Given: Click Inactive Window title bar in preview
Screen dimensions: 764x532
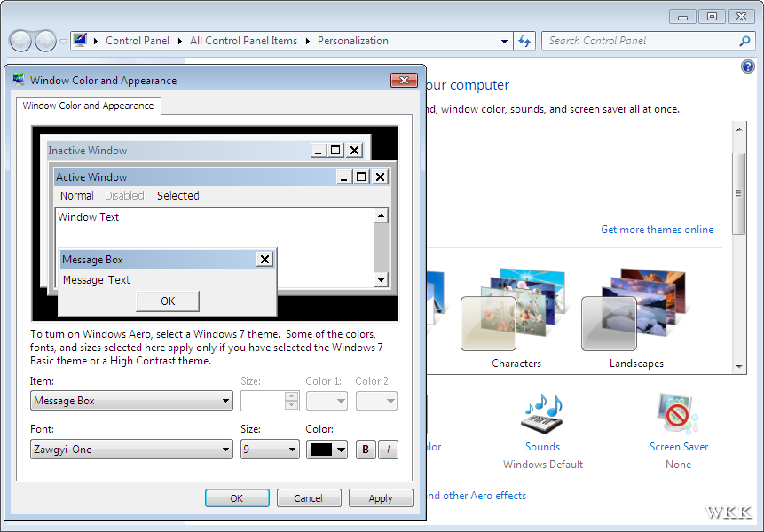Looking at the screenshot, I should click(x=178, y=151).
